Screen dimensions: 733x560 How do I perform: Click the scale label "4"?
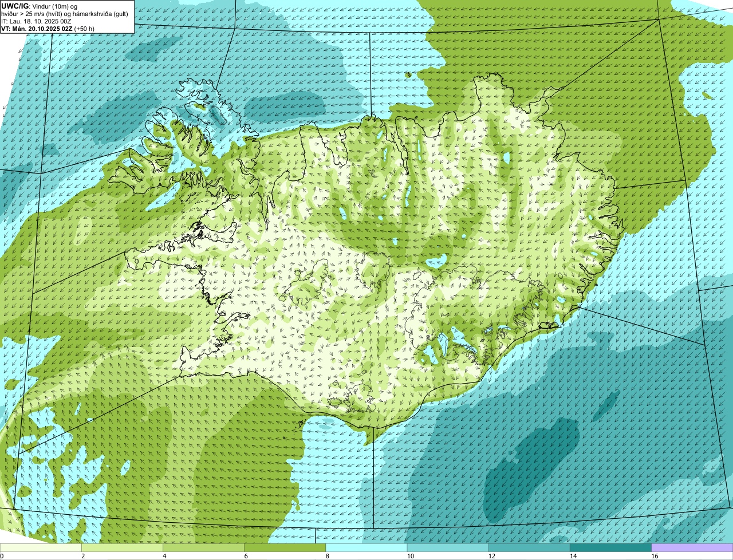(164, 556)
